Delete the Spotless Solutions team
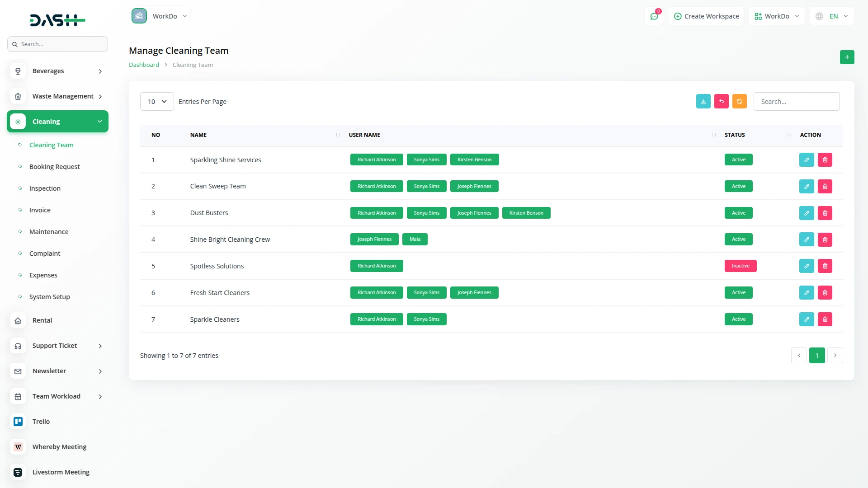This screenshot has width=868, height=488. click(825, 266)
